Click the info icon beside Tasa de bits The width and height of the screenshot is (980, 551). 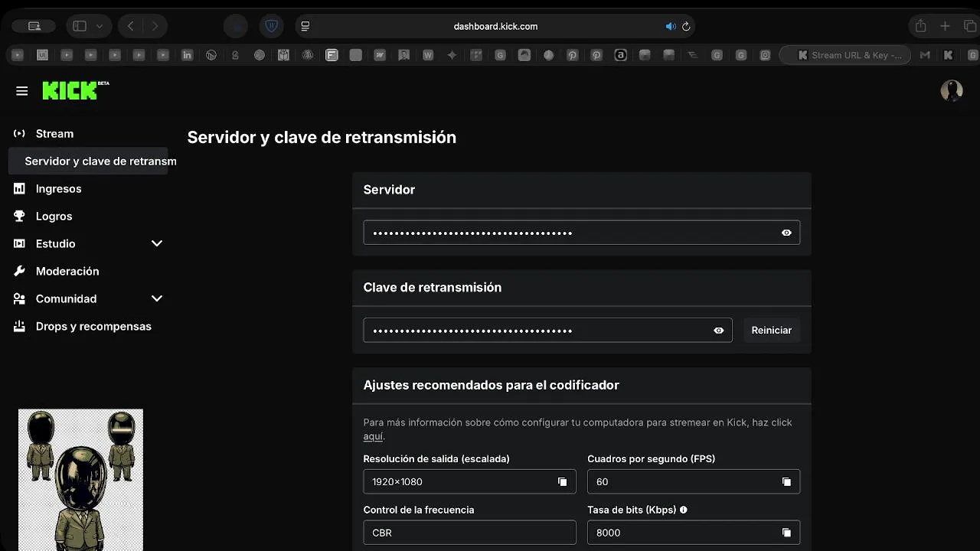pos(684,510)
